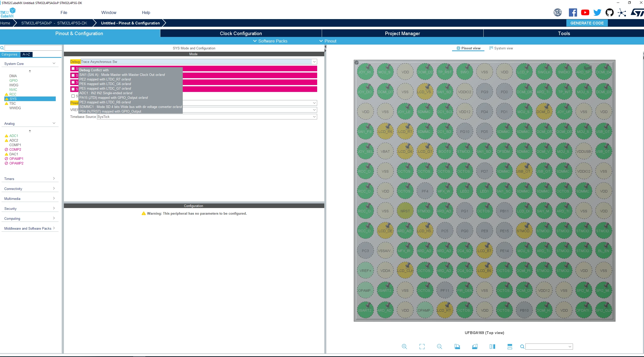Click the 10 years anniversary badge

tap(557, 12)
